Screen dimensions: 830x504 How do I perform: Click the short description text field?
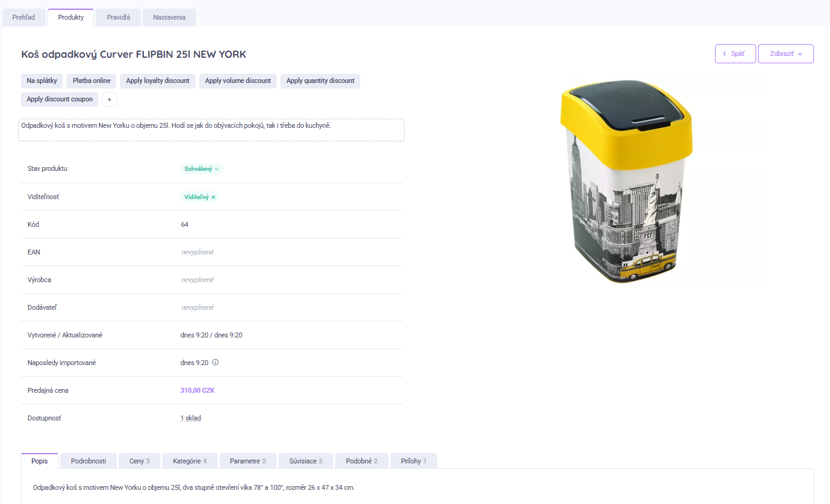coord(211,130)
